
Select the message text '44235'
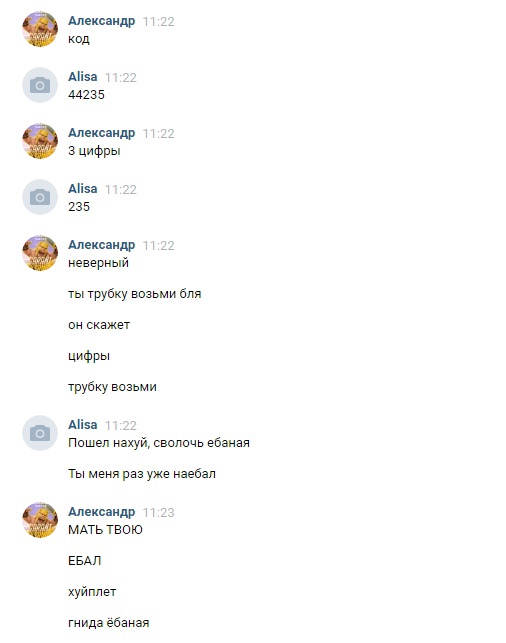[x=86, y=95]
